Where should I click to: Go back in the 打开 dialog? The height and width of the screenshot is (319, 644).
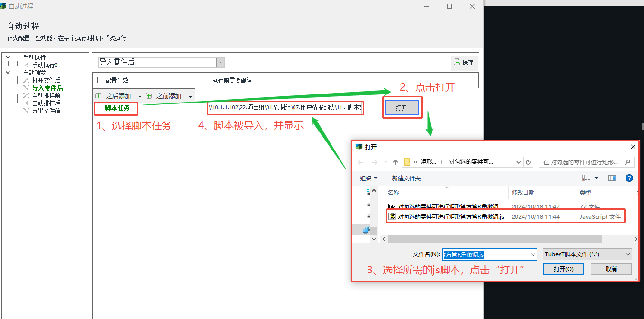pyautogui.click(x=361, y=162)
